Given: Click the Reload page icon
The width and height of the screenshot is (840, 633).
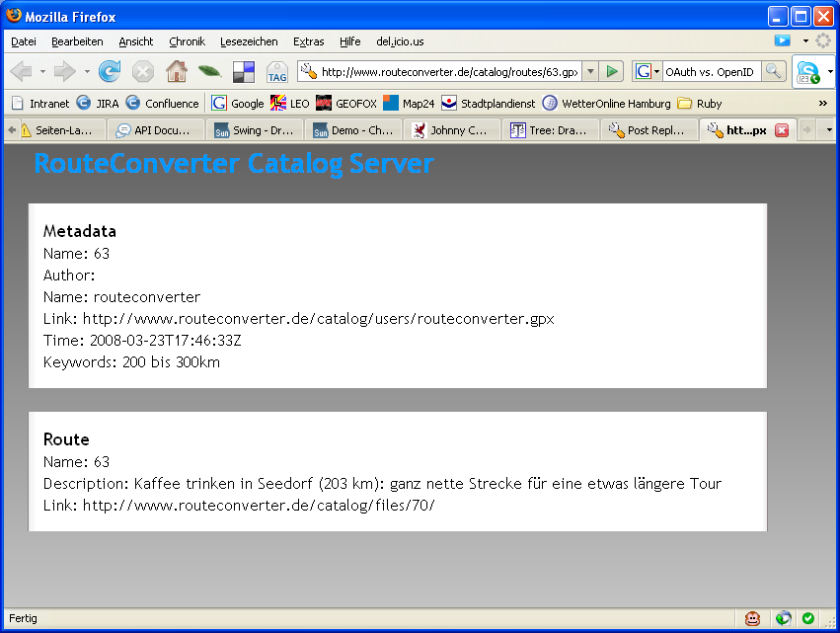Looking at the screenshot, I should click(x=110, y=71).
